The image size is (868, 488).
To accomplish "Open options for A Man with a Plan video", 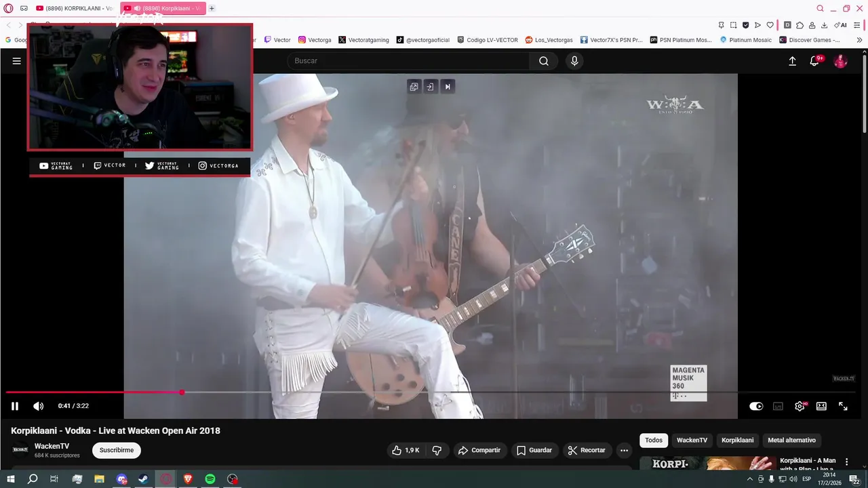I will tap(846, 462).
